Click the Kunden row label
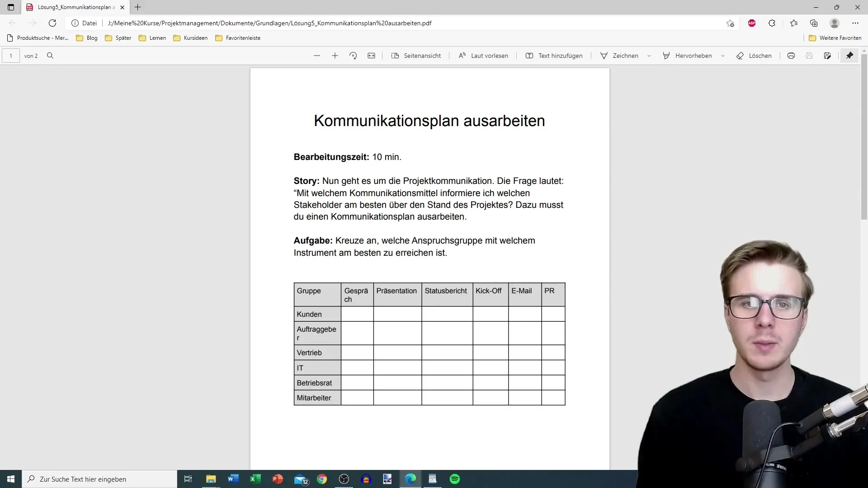Viewport: 868px width, 488px height. pyautogui.click(x=309, y=314)
